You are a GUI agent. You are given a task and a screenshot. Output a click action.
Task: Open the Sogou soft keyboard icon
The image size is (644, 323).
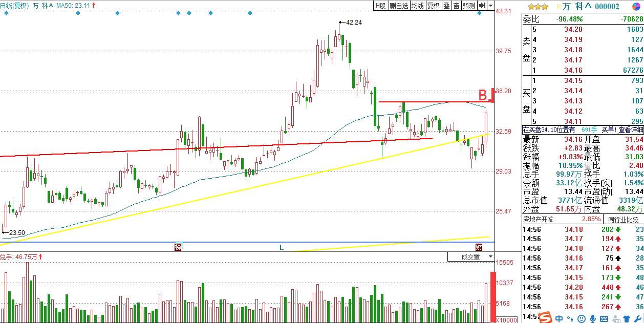[604, 318]
